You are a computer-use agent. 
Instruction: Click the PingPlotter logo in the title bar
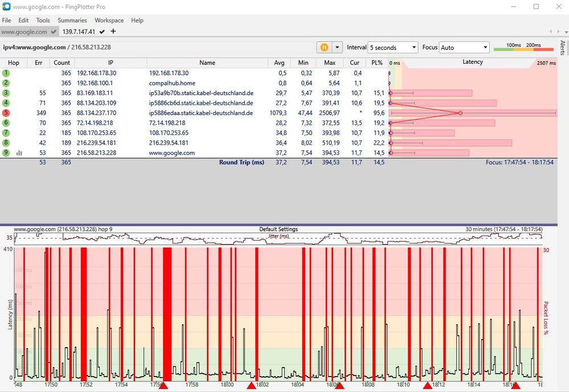(6, 7)
